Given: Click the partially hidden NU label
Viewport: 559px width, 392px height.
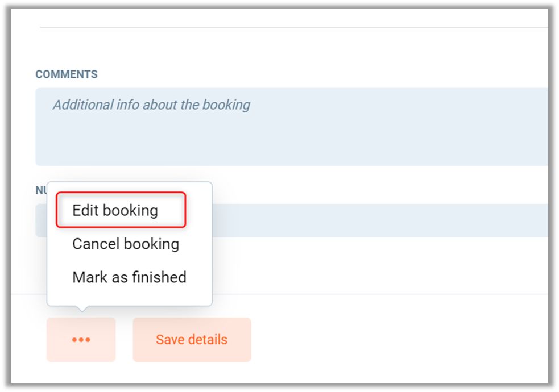Looking at the screenshot, I should [x=41, y=190].
